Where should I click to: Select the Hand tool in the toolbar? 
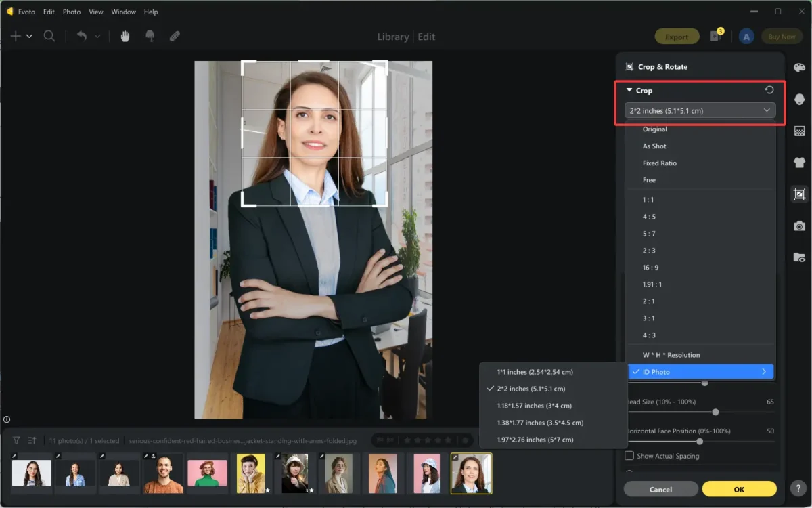tap(125, 36)
